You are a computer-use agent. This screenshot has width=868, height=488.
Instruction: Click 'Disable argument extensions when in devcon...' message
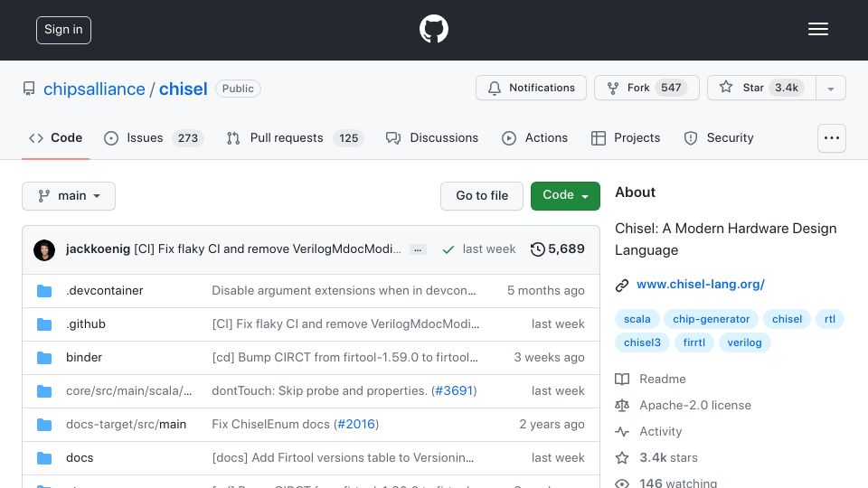(344, 290)
